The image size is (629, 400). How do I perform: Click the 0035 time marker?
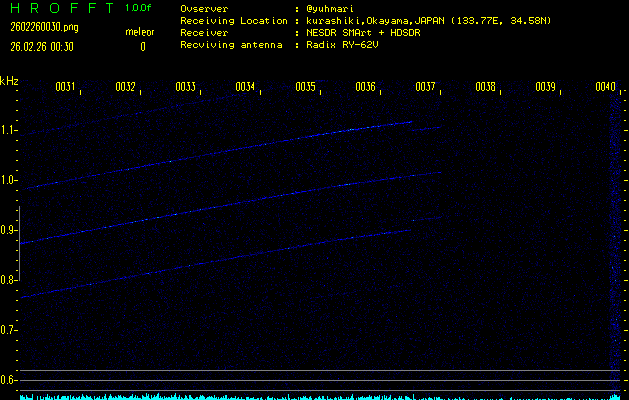point(305,88)
